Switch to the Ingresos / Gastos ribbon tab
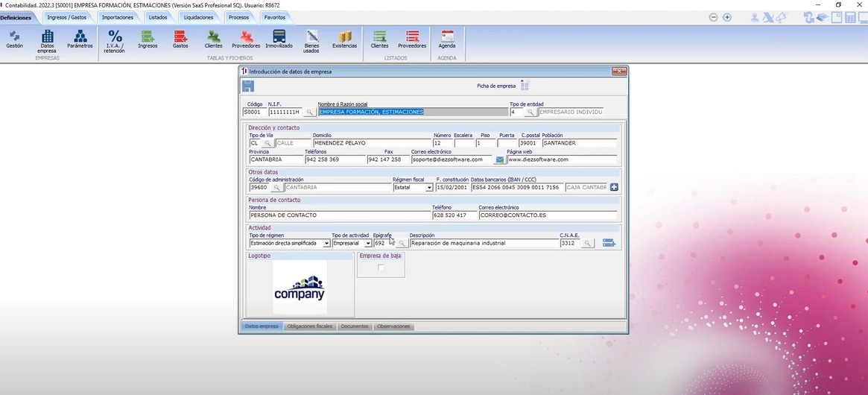The width and height of the screenshot is (868, 395). [67, 17]
